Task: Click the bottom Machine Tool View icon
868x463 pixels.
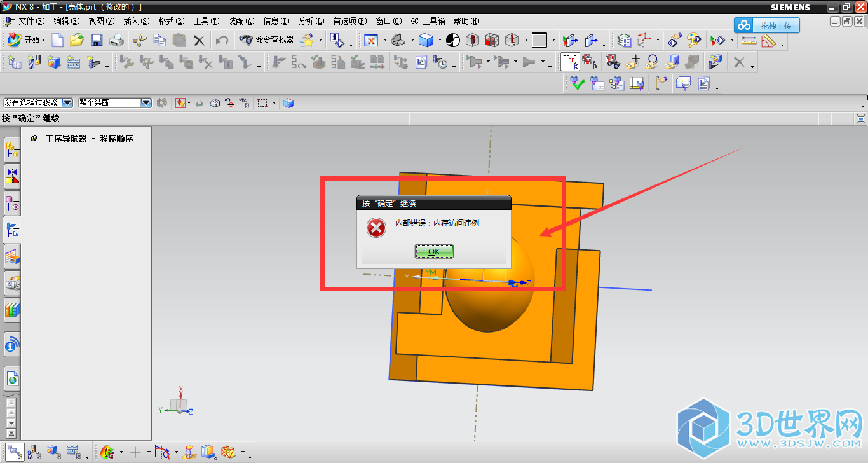Action: 34,452
